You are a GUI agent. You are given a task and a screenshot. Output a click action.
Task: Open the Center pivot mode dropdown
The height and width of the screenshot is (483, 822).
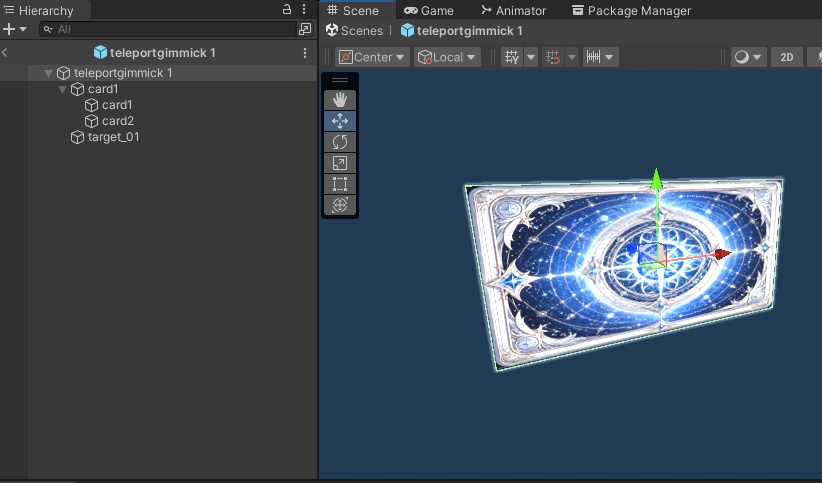[372, 57]
